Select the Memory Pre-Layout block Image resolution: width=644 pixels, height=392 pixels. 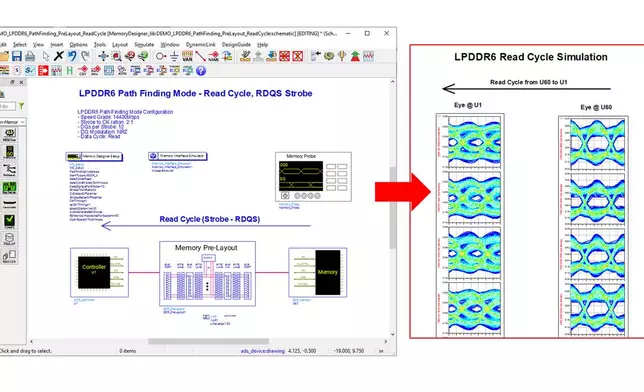207,274
